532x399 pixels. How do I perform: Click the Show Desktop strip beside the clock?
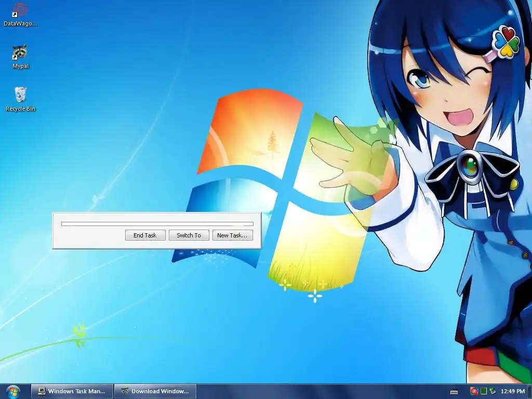click(529, 392)
